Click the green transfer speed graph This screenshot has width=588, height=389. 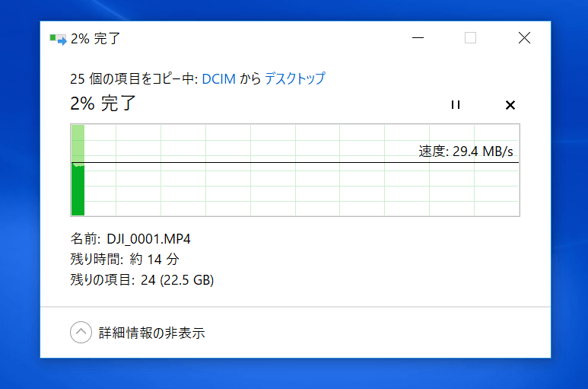295,170
